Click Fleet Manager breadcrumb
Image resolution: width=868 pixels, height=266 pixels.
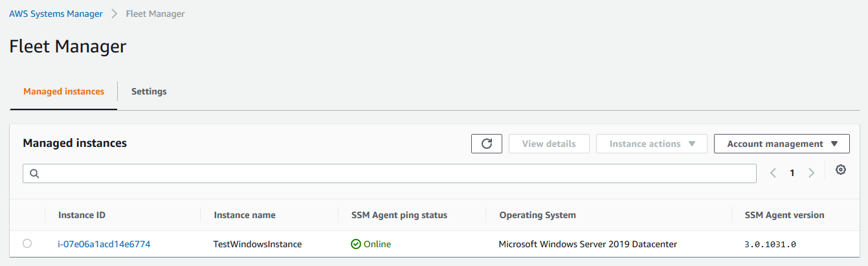pyautogui.click(x=155, y=14)
